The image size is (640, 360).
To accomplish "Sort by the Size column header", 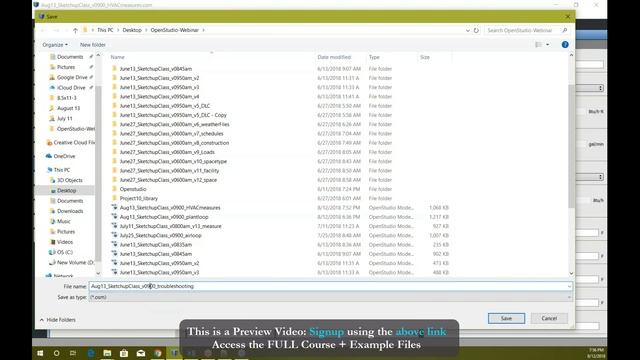I will [x=425, y=57].
